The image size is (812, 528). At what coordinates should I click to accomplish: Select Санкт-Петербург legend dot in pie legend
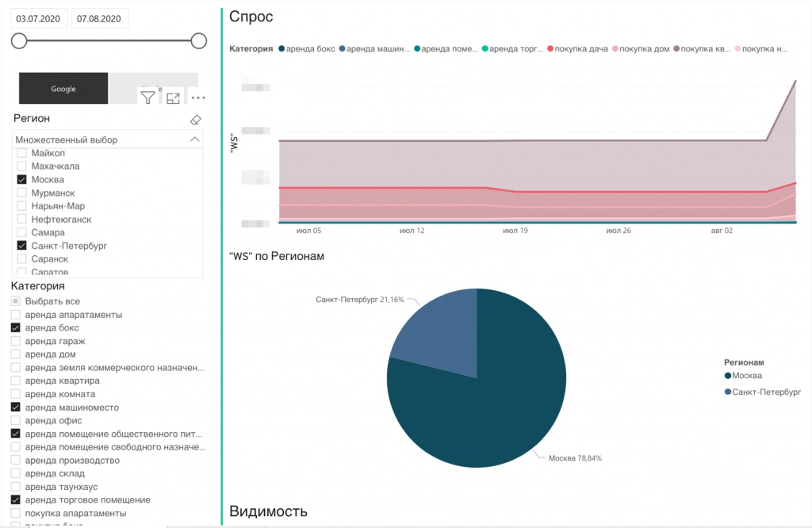click(x=728, y=392)
